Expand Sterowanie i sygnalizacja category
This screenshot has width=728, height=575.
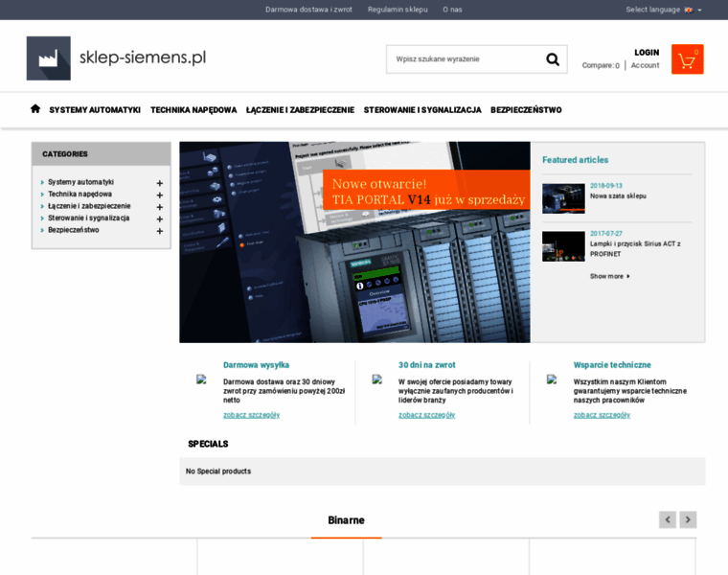(x=160, y=219)
